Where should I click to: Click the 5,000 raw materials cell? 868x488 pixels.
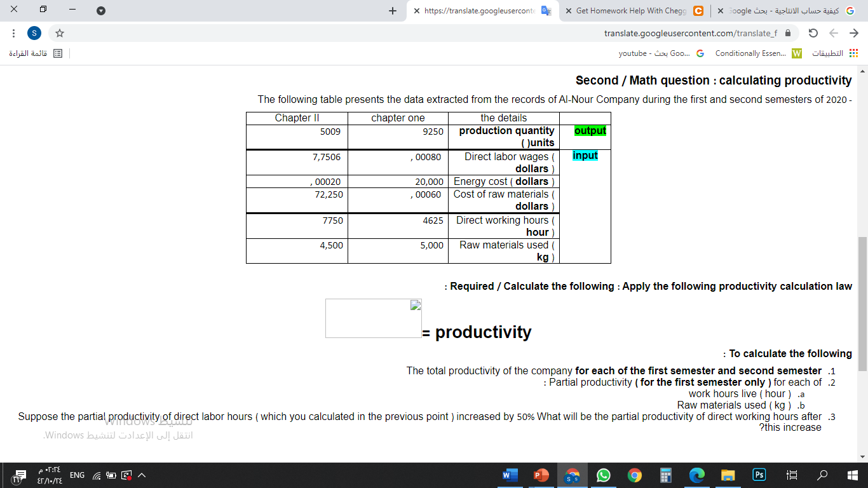[398, 251]
